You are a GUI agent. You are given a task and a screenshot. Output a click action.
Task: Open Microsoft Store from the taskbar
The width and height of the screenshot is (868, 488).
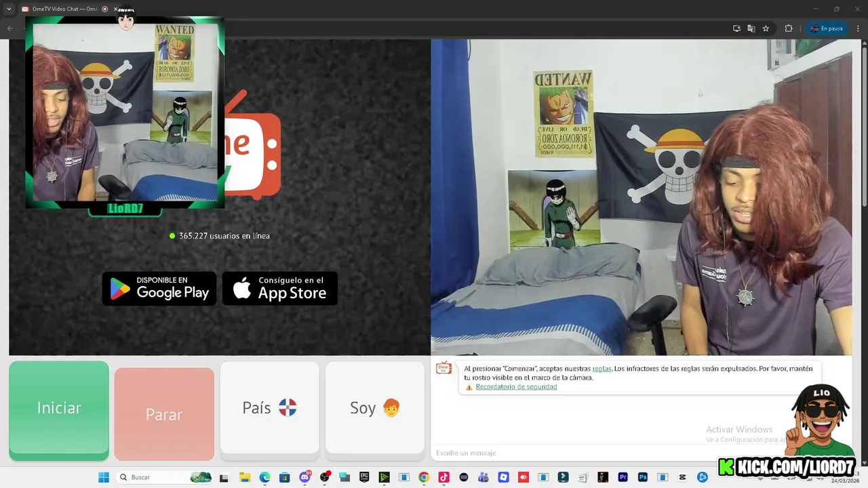pos(285,477)
